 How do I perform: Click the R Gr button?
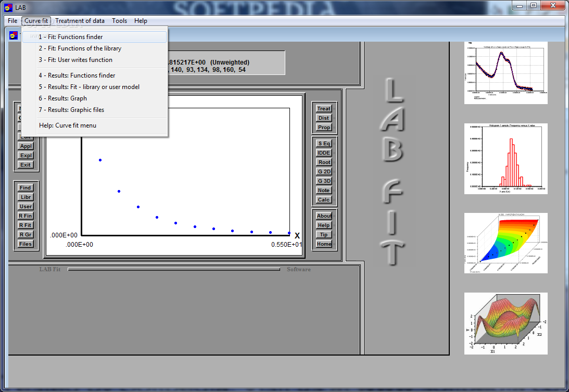pyautogui.click(x=26, y=235)
